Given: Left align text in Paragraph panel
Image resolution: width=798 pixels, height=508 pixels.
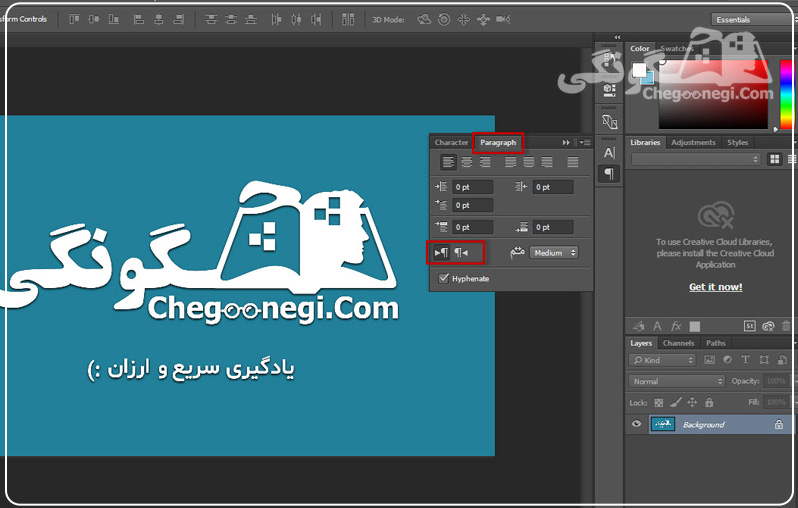Looking at the screenshot, I should pyautogui.click(x=448, y=162).
